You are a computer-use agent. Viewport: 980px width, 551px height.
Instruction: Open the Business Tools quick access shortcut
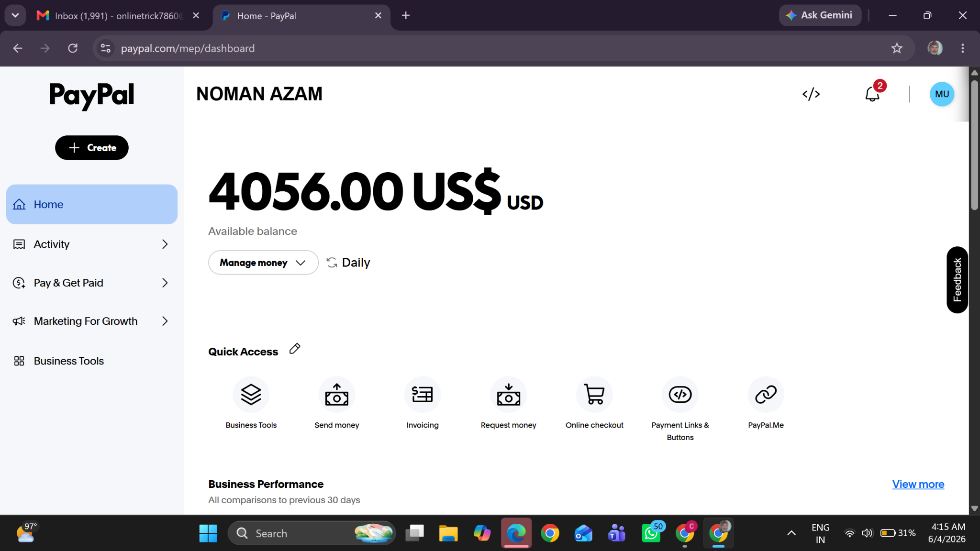pos(251,403)
